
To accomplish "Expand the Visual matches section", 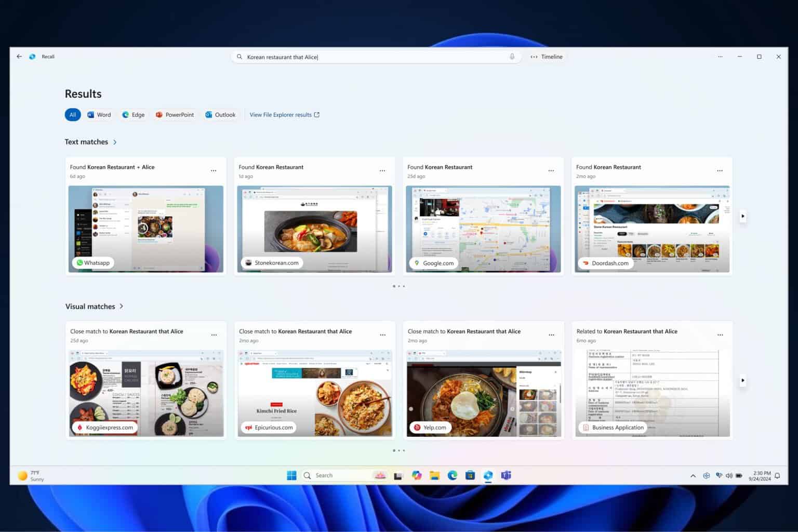I will click(95, 307).
